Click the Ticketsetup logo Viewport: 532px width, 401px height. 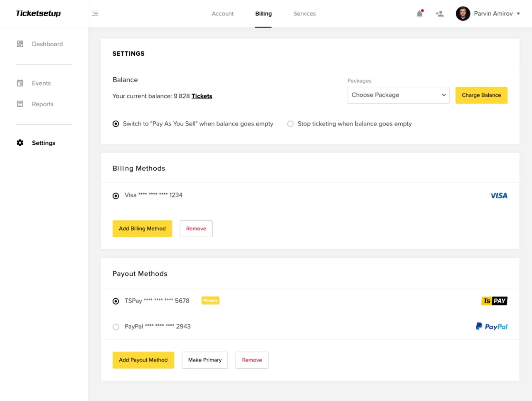tap(37, 13)
